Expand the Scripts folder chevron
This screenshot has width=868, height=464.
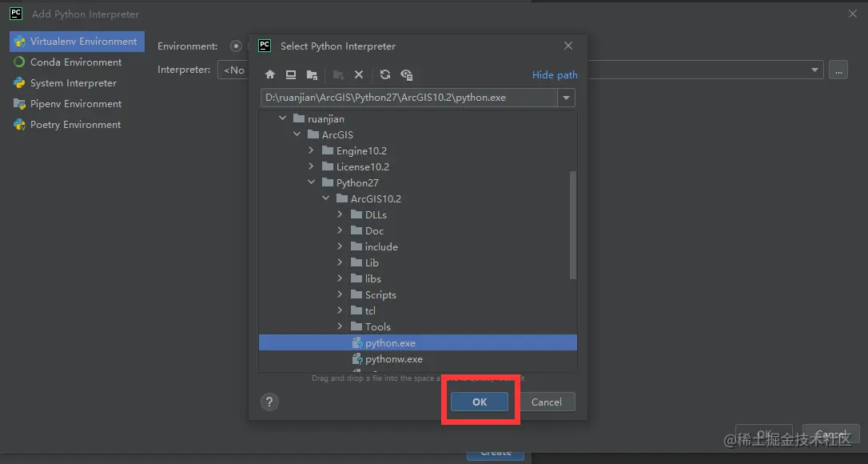(340, 294)
